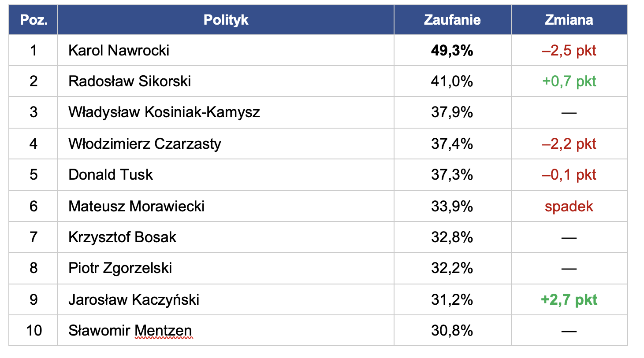Select the Zaufanie column header

pos(452,20)
